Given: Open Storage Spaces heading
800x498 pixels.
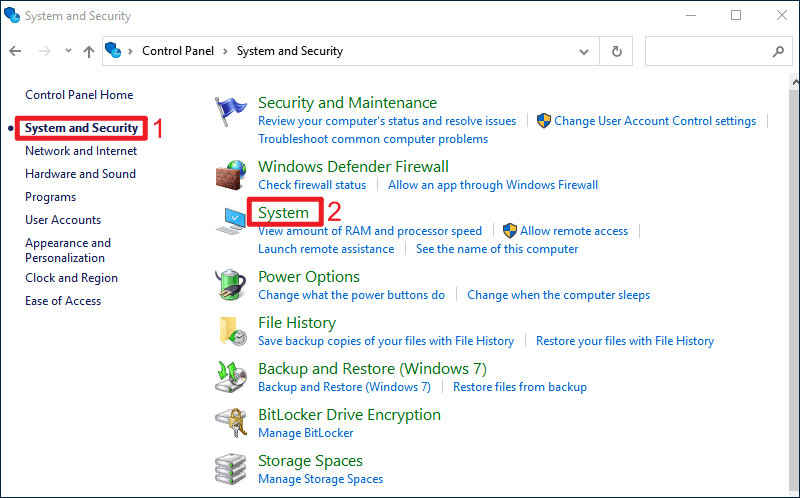Looking at the screenshot, I should coord(310,461).
